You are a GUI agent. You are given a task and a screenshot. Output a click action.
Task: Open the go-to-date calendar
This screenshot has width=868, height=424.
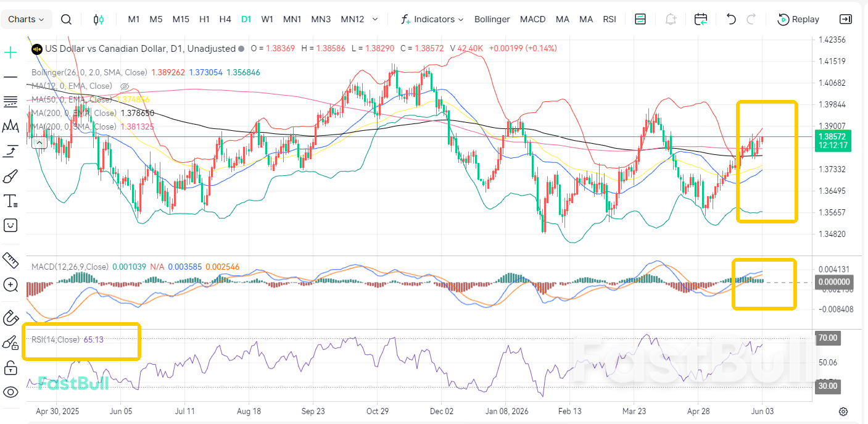701,19
